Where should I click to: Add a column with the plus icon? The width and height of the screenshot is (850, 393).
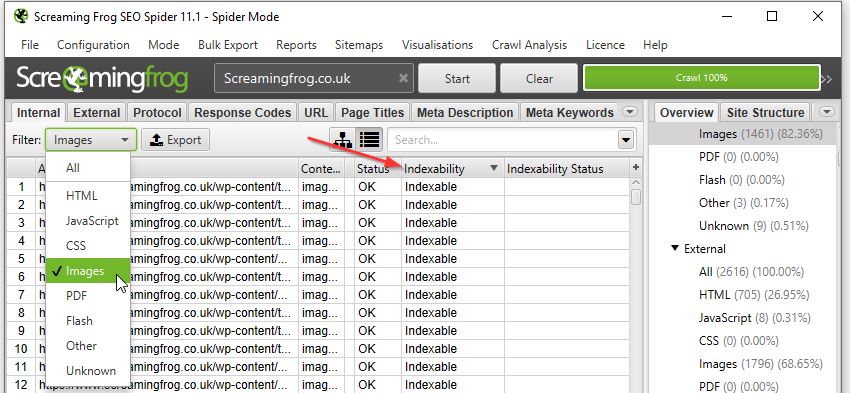636,168
